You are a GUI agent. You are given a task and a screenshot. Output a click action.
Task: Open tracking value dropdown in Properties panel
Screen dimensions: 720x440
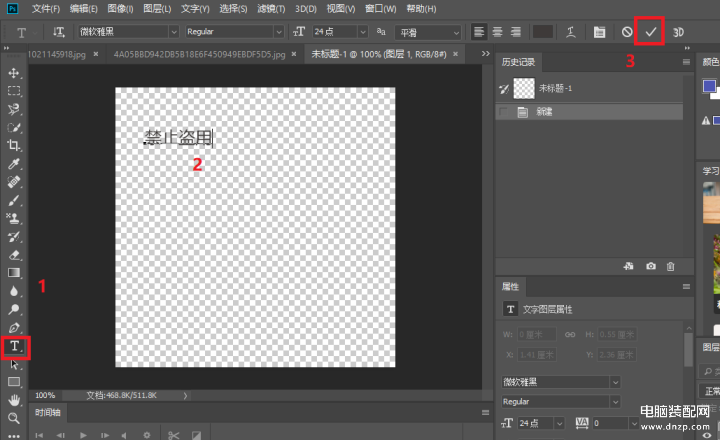634,423
